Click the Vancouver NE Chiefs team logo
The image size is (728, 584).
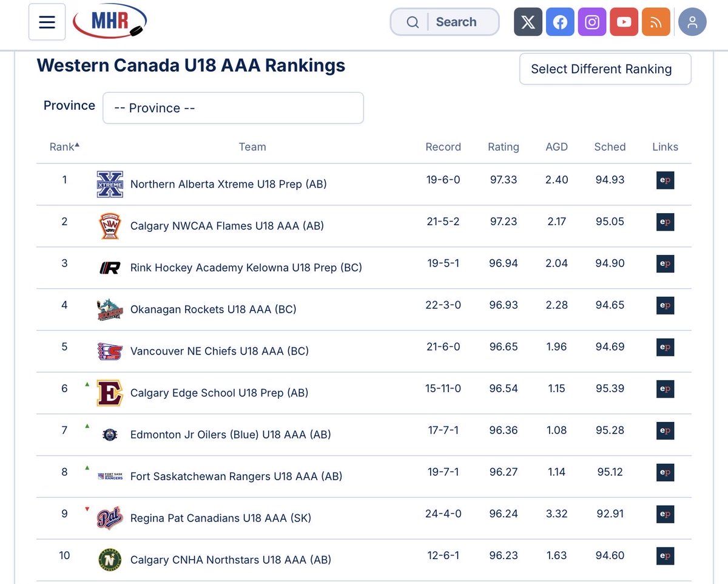tap(110, 351)
